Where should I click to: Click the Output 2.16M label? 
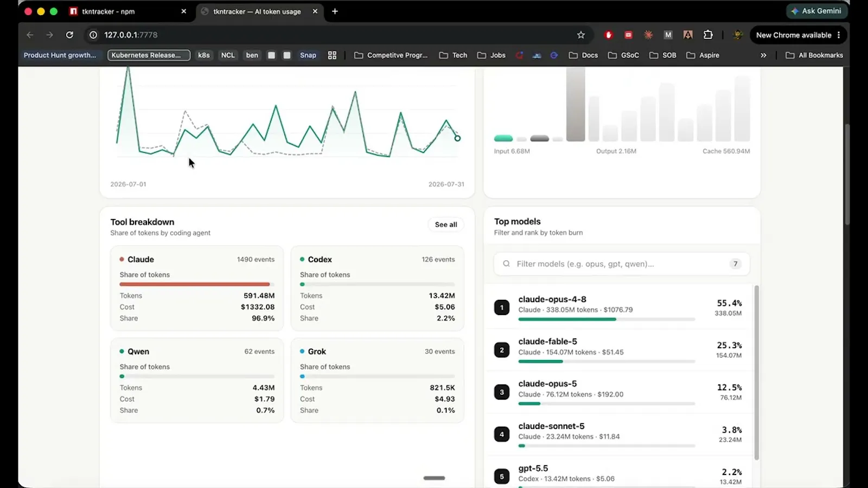616,151
